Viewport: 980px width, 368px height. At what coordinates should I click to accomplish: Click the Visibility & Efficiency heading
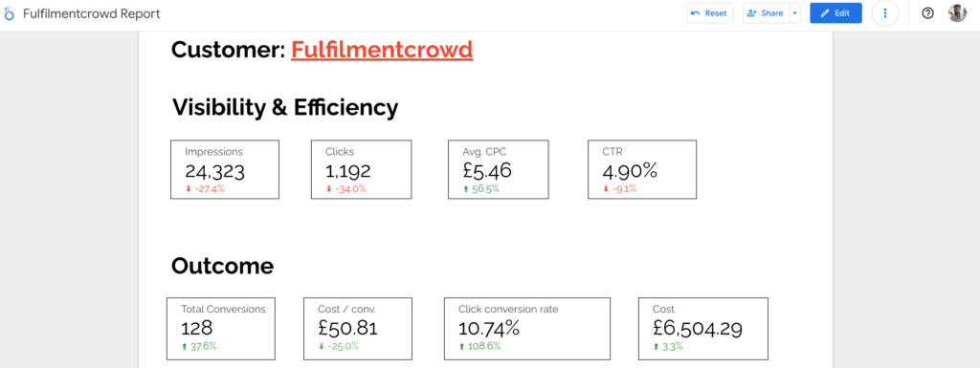pos(285,108)
